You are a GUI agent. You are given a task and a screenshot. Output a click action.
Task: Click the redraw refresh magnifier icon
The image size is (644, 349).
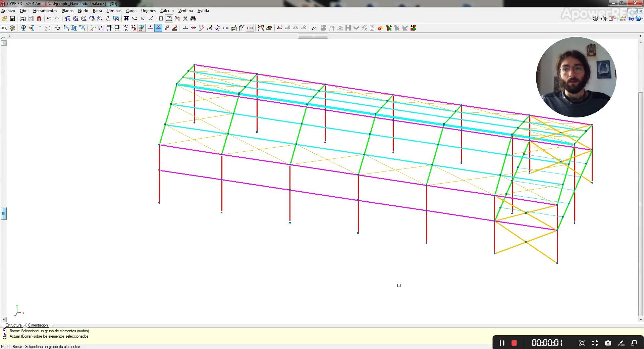click(92, 19)
